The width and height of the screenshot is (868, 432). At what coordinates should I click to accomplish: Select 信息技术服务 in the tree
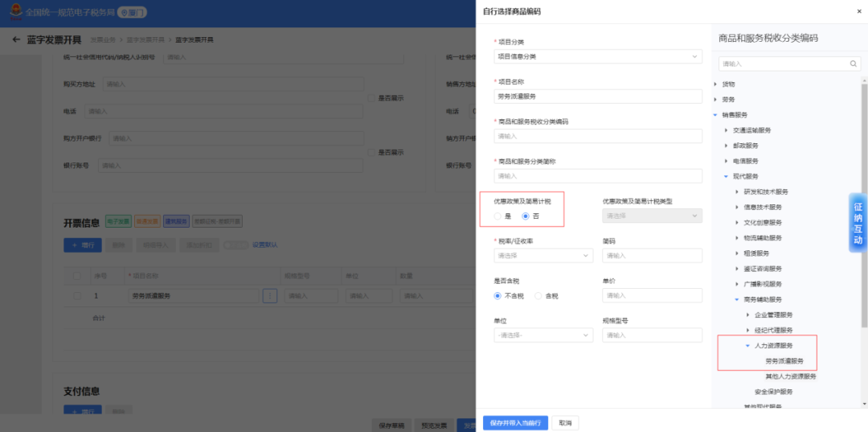coord(763,207)
